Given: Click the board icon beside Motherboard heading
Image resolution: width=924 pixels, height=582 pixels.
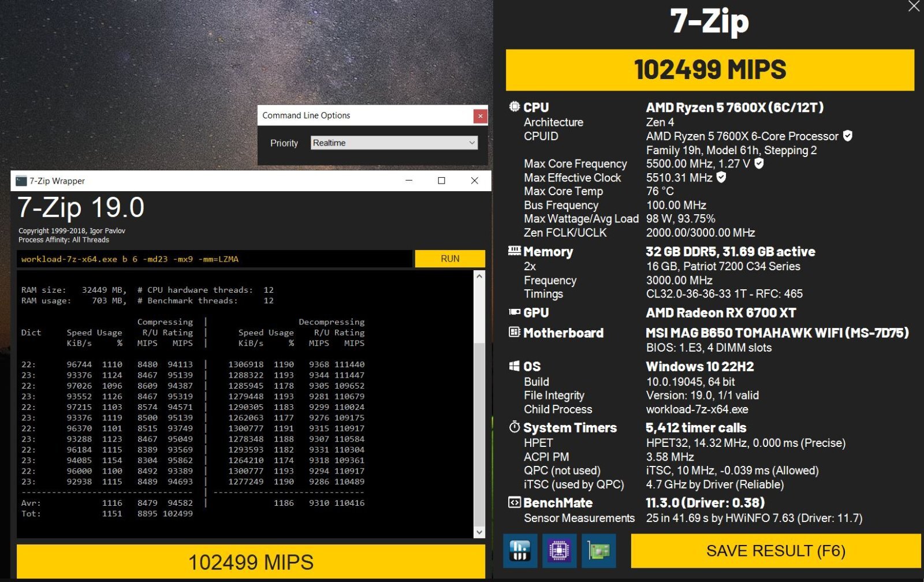Looking at the screenshot, I should (514, 332).
